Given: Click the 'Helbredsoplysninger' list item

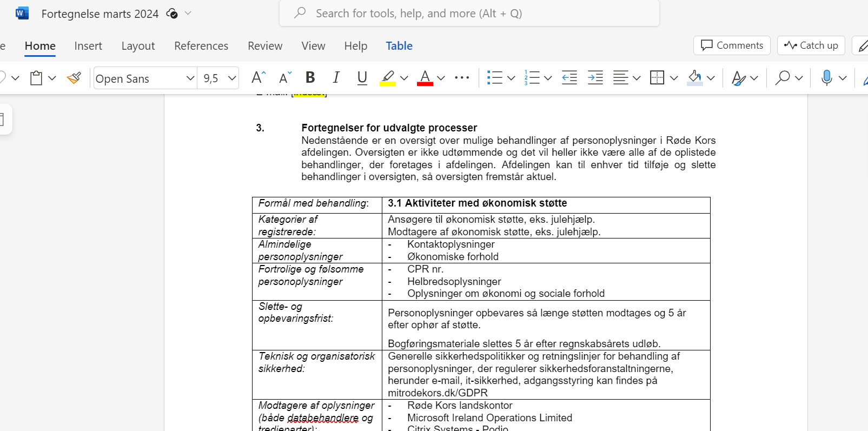Looking at the screenshot, I should coord(454,282).
